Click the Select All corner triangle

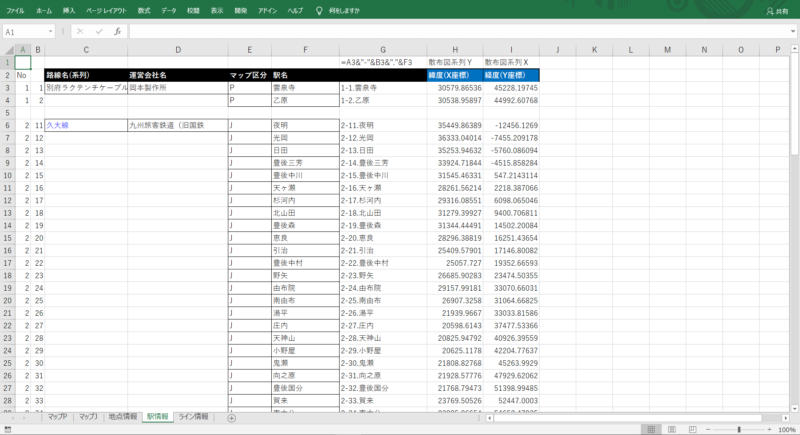8,49
